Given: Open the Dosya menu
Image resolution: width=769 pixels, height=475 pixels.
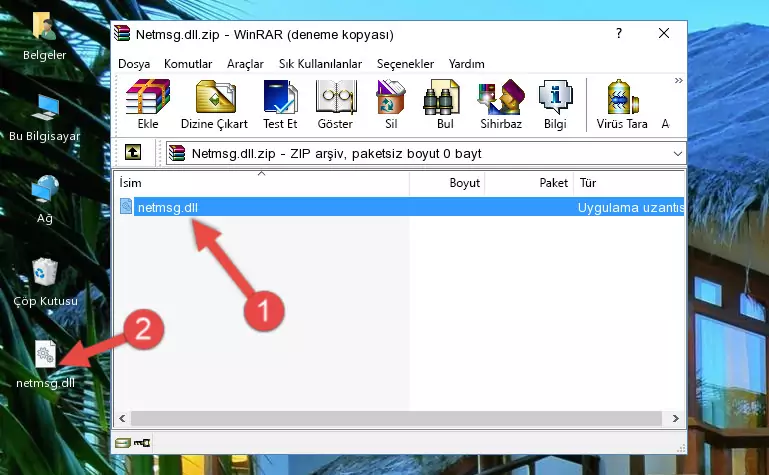Looking at the screenshot, I should pyautogui.click(x=134, y=64).
